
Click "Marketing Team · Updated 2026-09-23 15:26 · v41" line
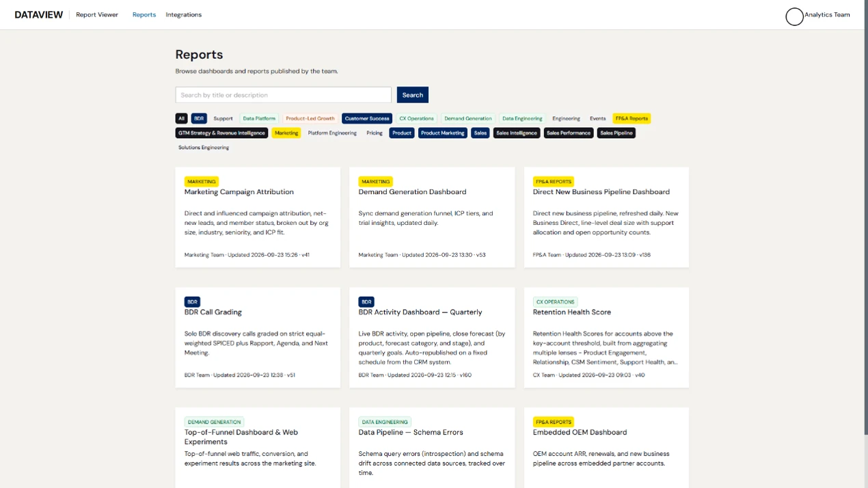pyautogui.click(x=247, y=255)
